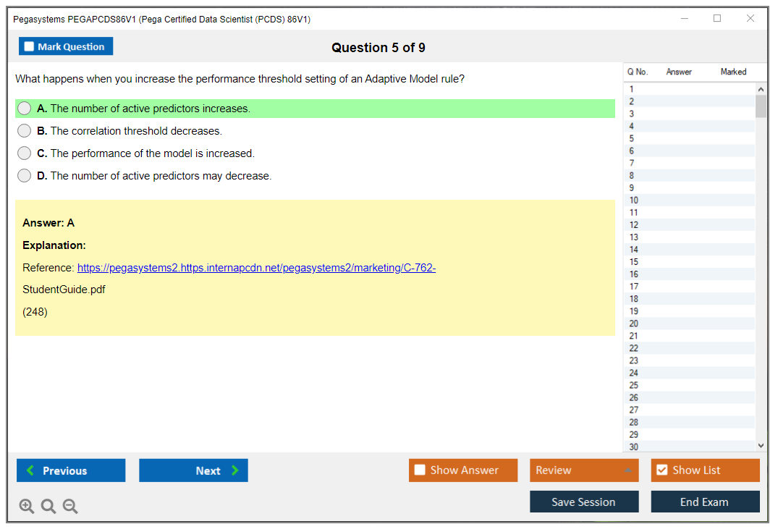Click the green right arrow on Next

point(235,470)
